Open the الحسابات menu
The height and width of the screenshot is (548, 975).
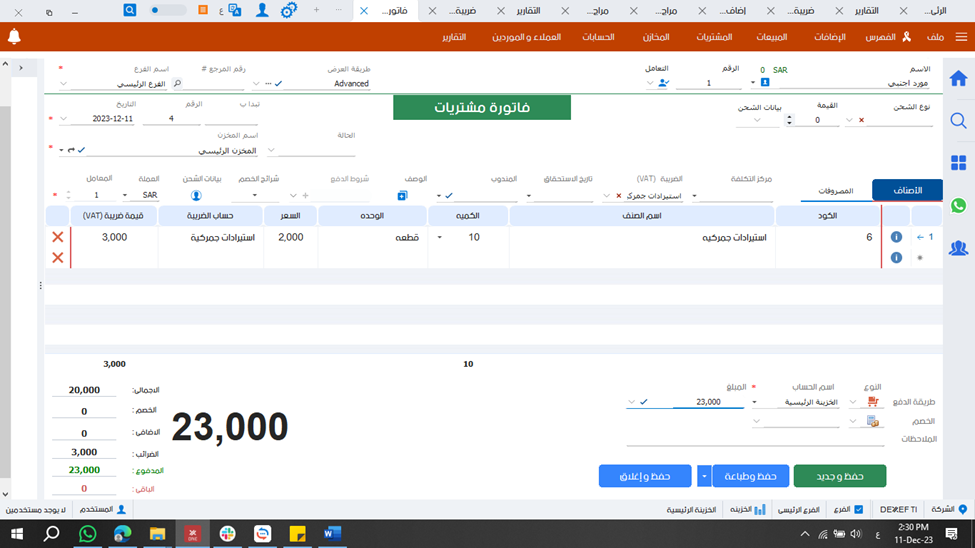598,37
